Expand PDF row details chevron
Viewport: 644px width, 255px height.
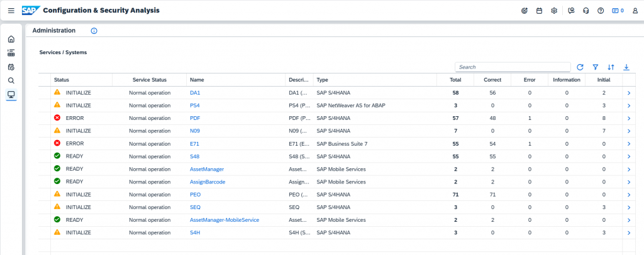(x=629, y=119)
